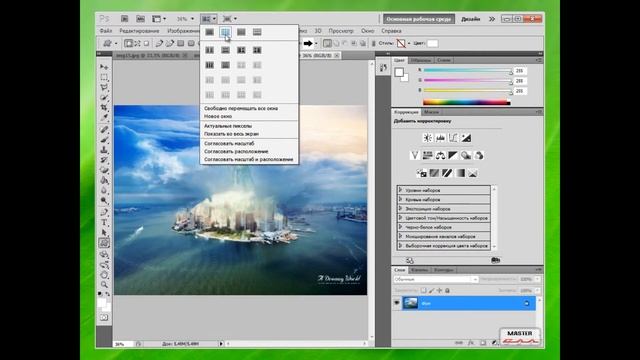Choose Tile All Vertically layout icon
The image size is (640, 360).
point(241,32)
